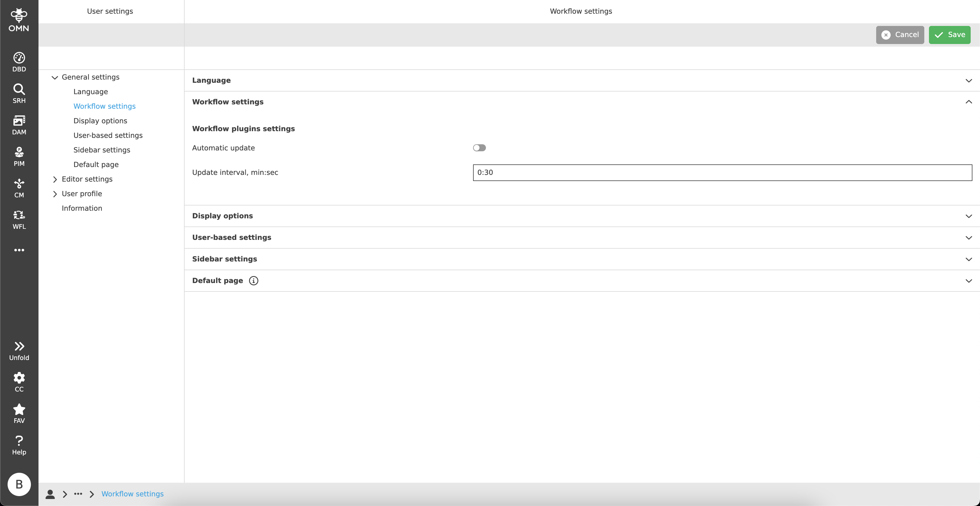Click the Cancel button

point(900,35)
